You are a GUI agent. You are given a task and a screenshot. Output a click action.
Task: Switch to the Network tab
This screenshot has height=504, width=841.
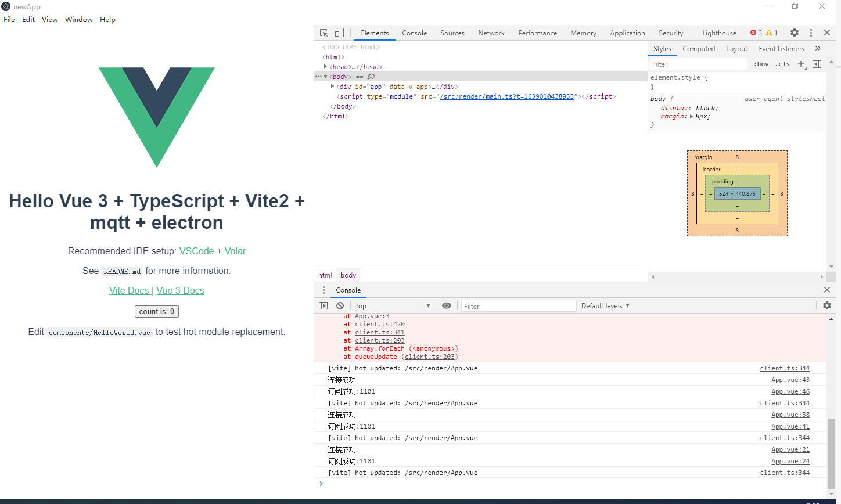491,33
